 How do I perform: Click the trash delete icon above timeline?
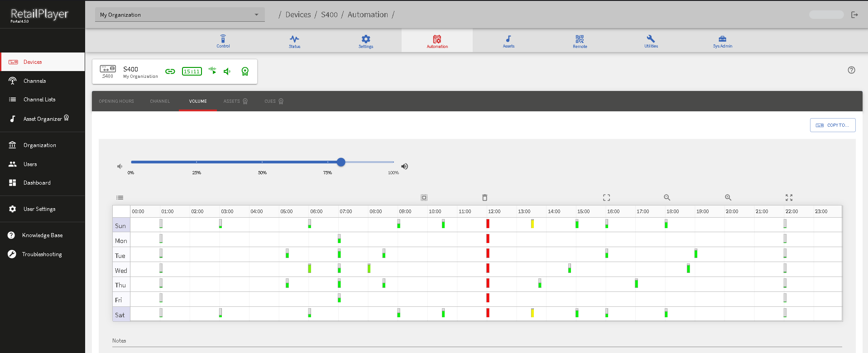tap(484, 198)
